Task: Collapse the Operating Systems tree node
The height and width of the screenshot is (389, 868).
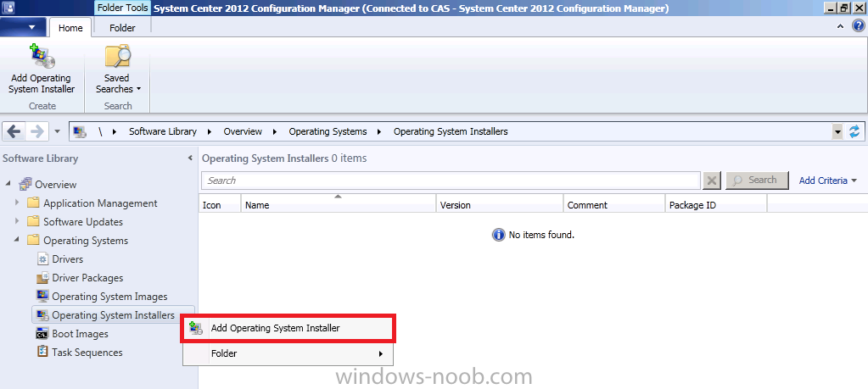Action: click(17, 240)
